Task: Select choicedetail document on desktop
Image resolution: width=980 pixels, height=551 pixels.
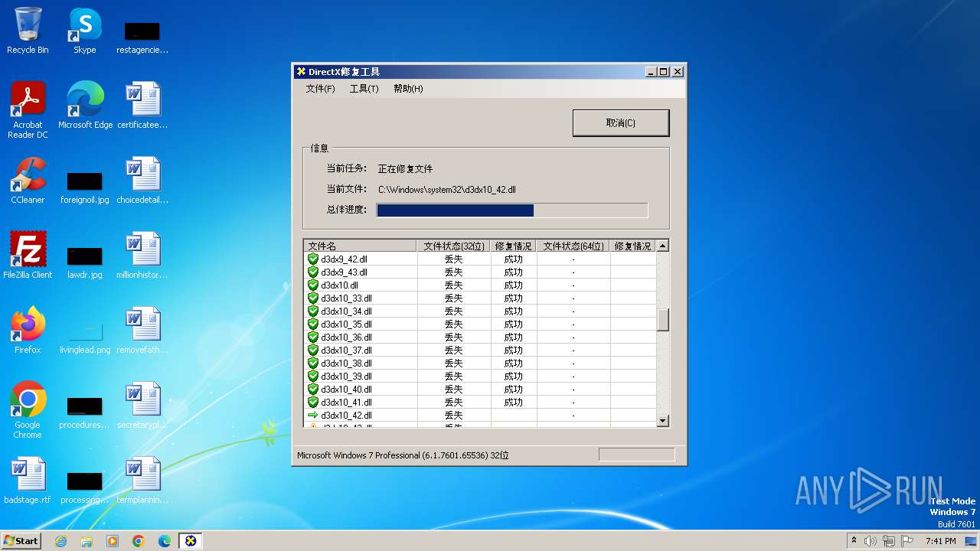Action: [x=142, y=181]
